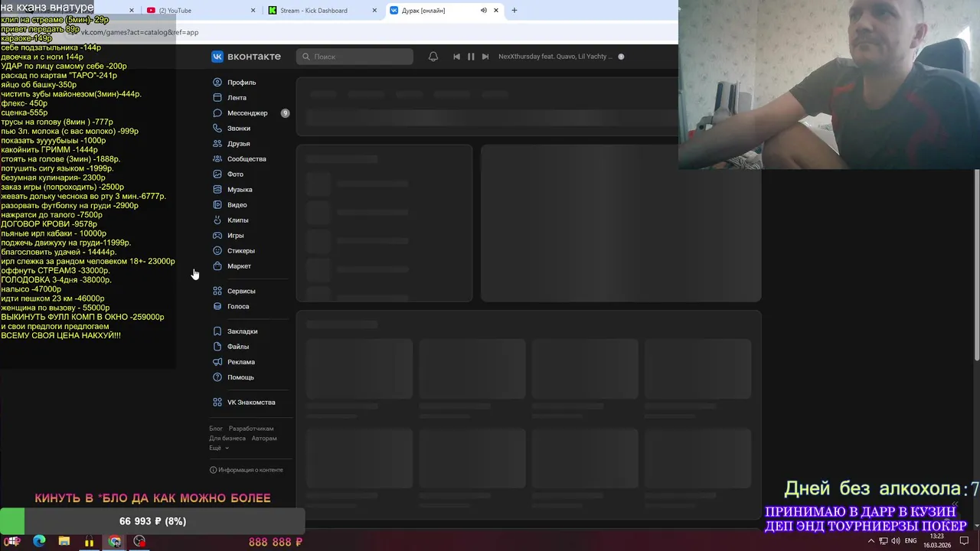Viewport: 980px width, 551px height.
Task: Click the page vertical scrollbar
Action: 976,264
